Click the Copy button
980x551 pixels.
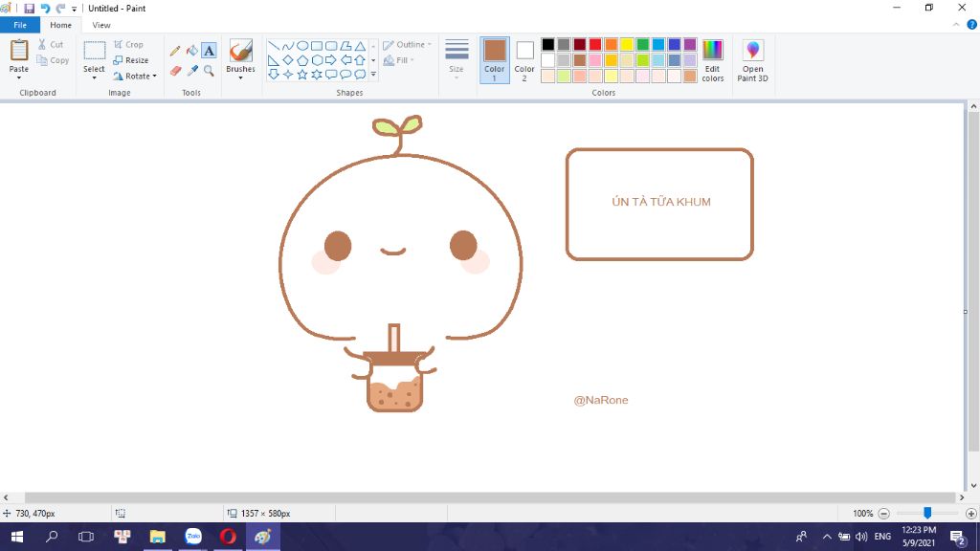click(x=53, y=60)
